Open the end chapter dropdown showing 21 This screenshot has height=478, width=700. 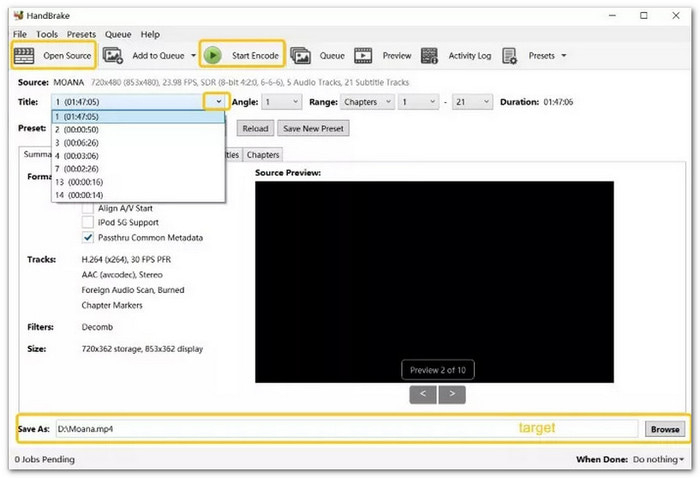[472, 102]
